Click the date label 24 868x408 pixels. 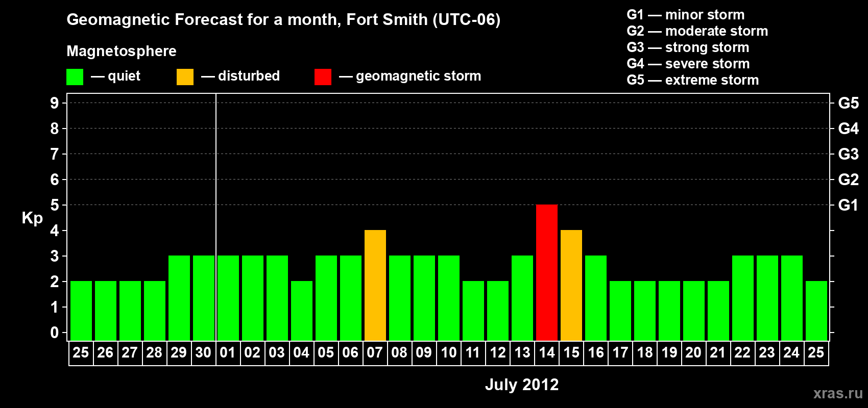pyautogui.click(x=791, y=353)
